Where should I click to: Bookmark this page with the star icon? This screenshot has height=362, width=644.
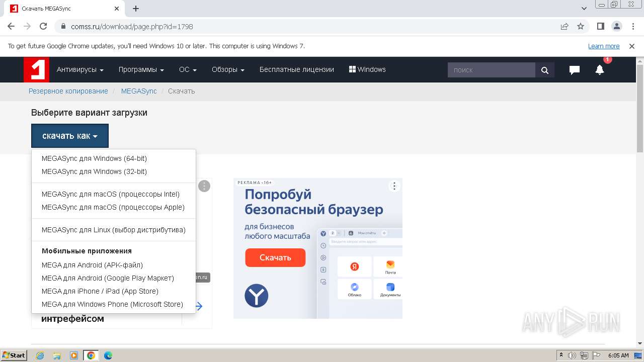[x=581, y=26]
